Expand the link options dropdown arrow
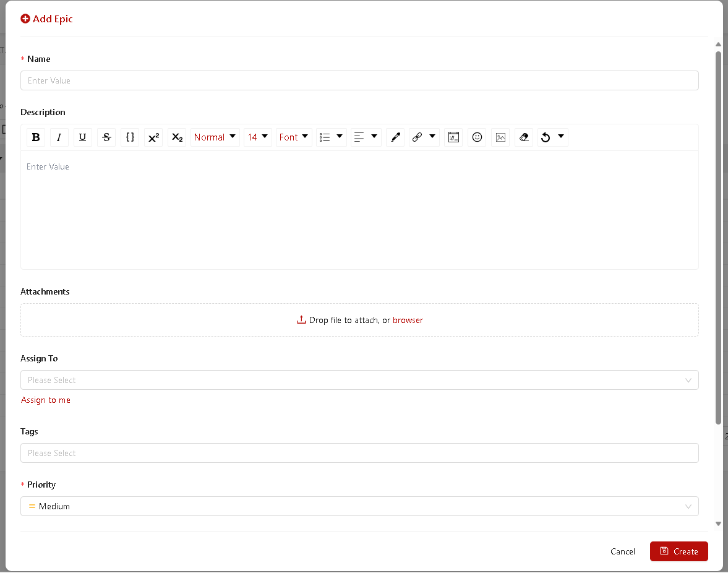 pos(432,136)
